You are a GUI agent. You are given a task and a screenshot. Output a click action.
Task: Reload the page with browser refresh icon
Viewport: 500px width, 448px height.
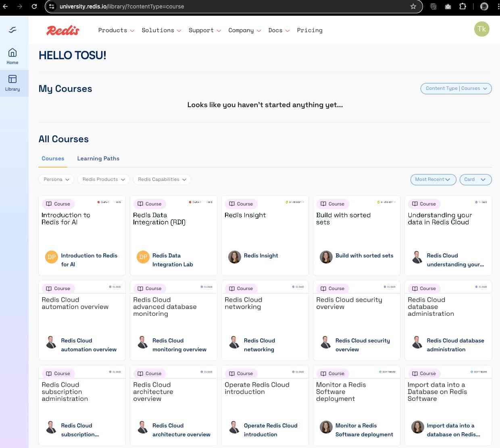(34, 6)
